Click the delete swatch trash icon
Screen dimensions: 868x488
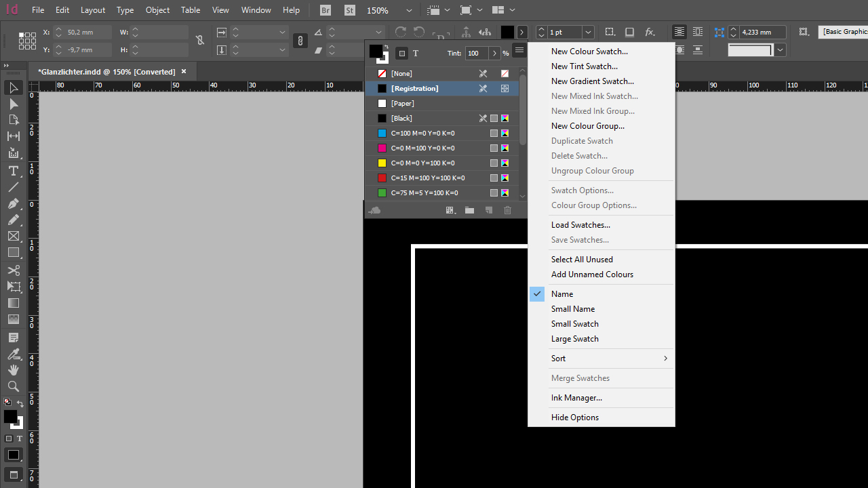point(507,211)
